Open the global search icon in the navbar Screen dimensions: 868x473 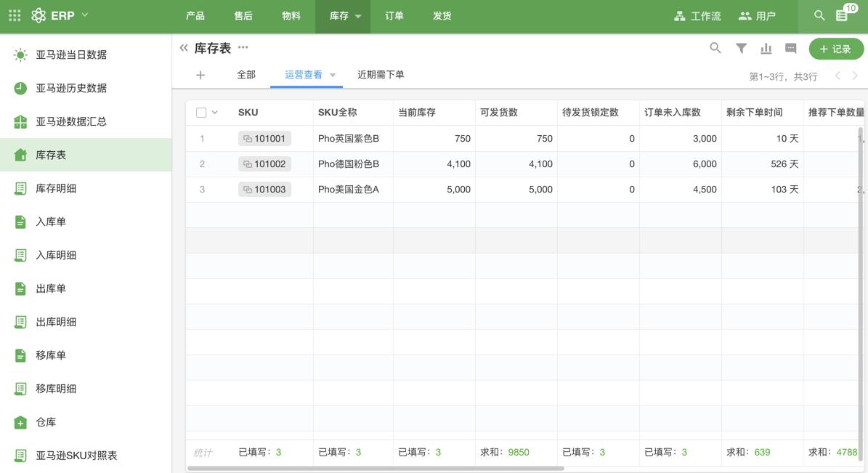coord(818,15)
